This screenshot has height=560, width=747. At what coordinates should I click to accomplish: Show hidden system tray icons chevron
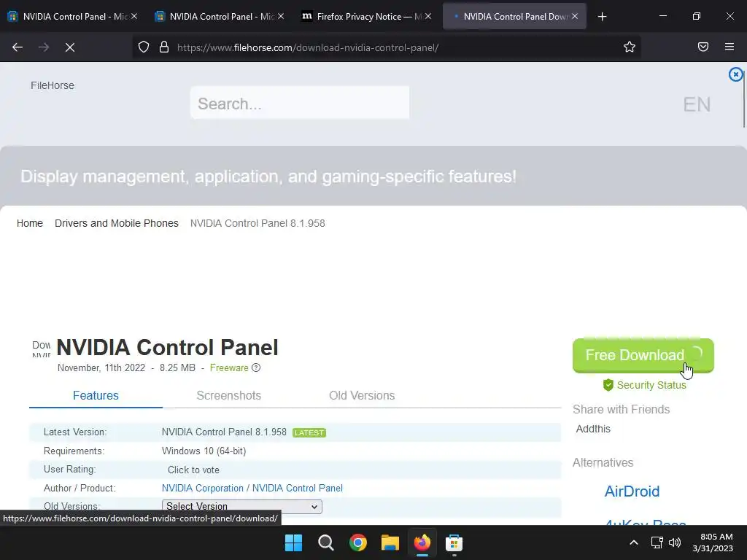(x=634, y=542)
